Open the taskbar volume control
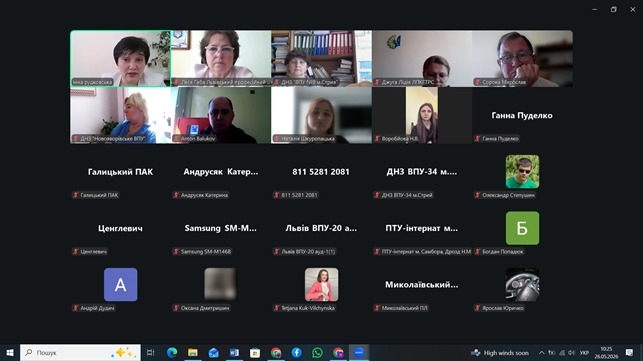 [x=572, y=353]
